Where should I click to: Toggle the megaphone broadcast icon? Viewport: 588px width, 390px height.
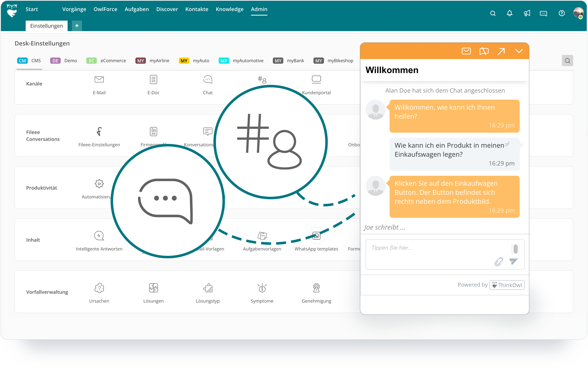tap(526, 11)
